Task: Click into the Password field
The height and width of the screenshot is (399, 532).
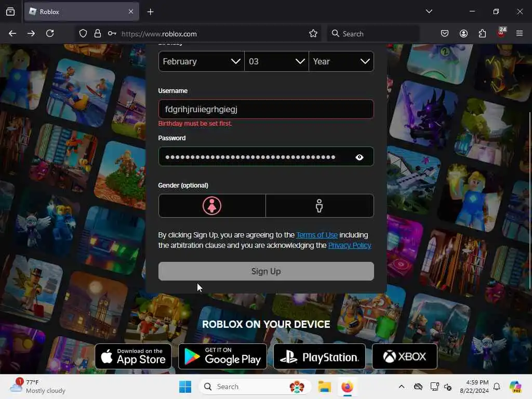Action: coord(266,156)
